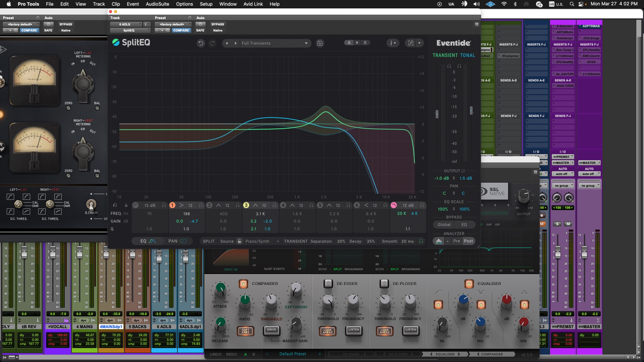The image size is (644, 362).
Task: Open the SplitEQ insert selector dropdown
Action: pyautogui.click(x=130, y=30)
